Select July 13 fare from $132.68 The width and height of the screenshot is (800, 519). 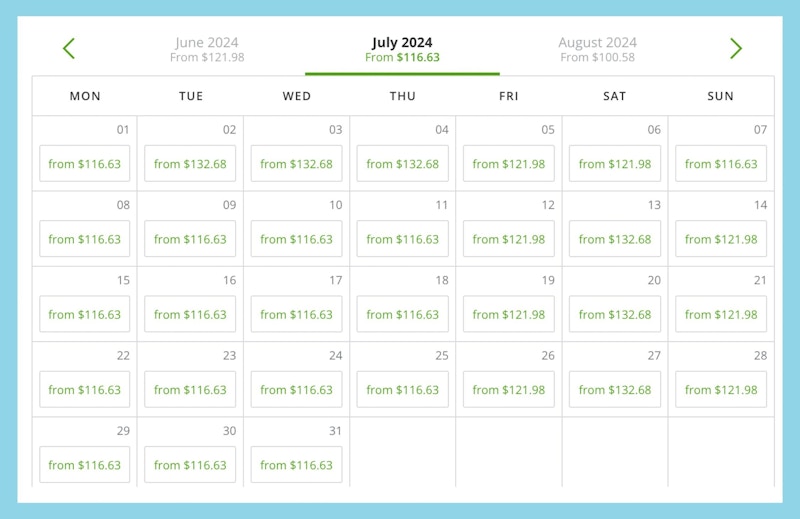(x=615, y=239)
